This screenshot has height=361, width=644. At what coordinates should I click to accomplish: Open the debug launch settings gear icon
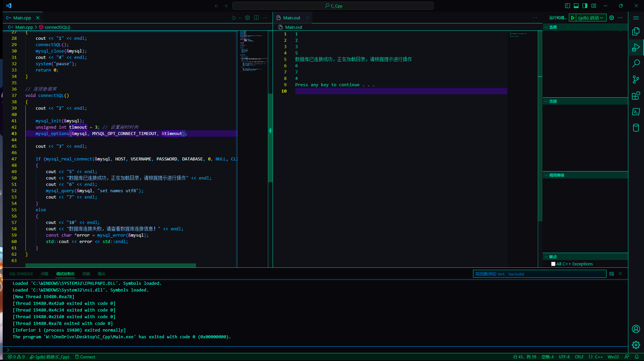[611, 18]
